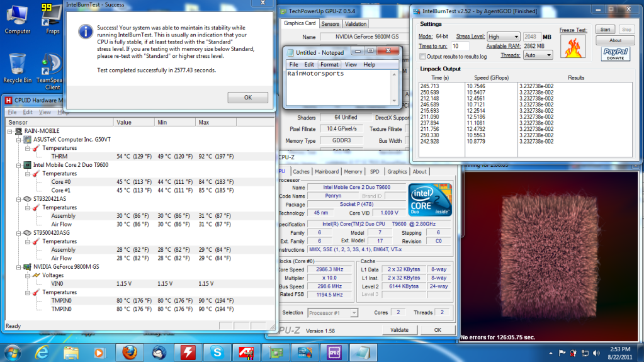Screen dimensions: 644x362
Task: Open the network icon in the system tray
Action: point(585,353)
